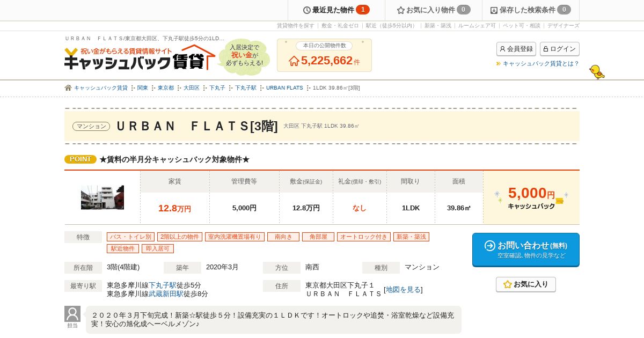Add property with お気に入り star button
Screen dimensions: 644x338
point(526,284)
